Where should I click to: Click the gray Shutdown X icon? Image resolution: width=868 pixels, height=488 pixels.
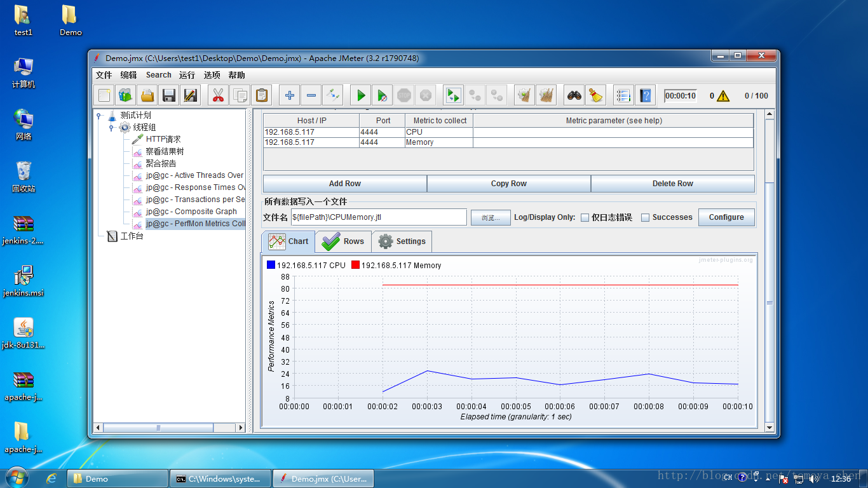click(x=426, y=95)
